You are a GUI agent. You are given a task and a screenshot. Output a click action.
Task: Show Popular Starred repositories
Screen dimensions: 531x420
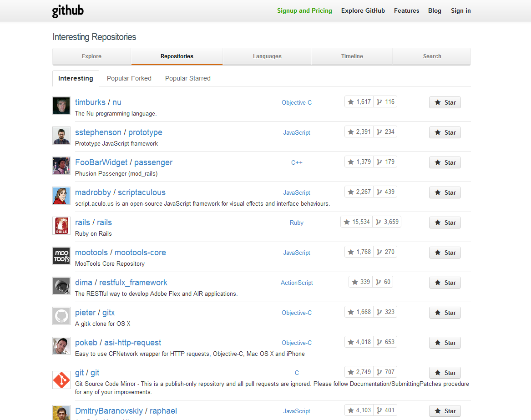(x=187, y=78)
